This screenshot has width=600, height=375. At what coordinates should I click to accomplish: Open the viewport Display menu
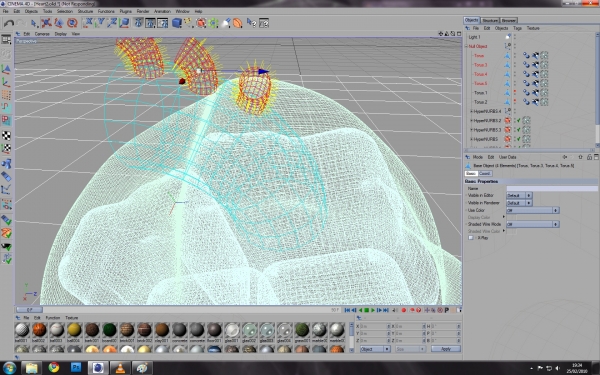(60, 34)
